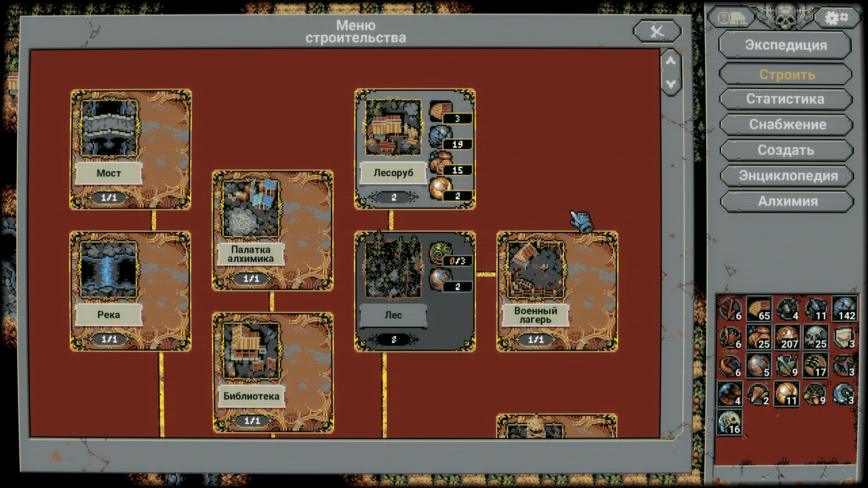Click resource icon with count 16
Screen dimensions: 868x488
[730, 422]
